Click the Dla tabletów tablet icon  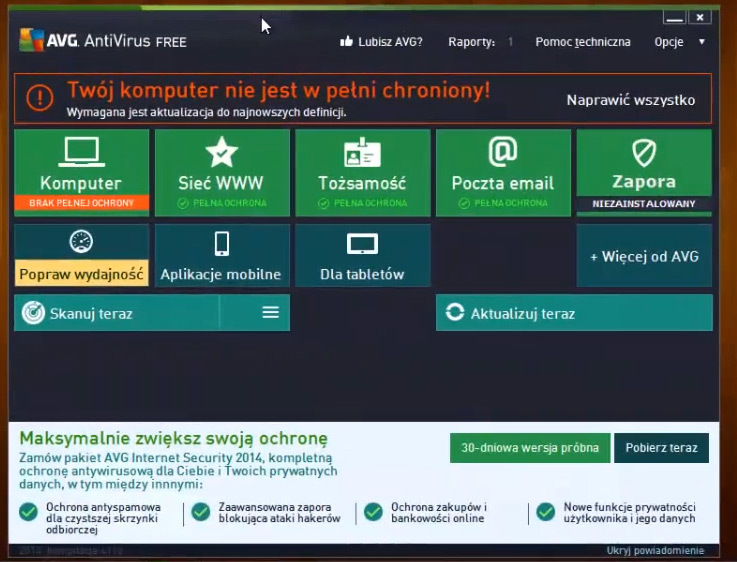(362, 244)
